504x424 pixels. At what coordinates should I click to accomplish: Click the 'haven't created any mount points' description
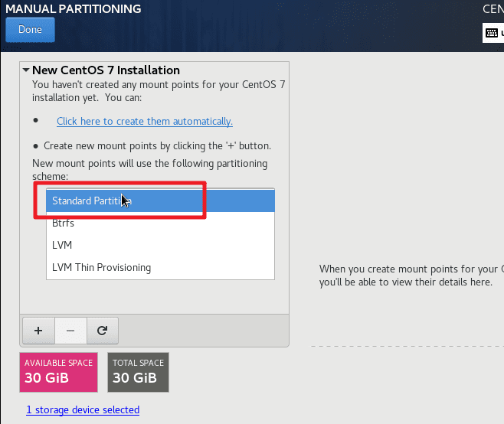pyautogui.click(x=159, y=91)
